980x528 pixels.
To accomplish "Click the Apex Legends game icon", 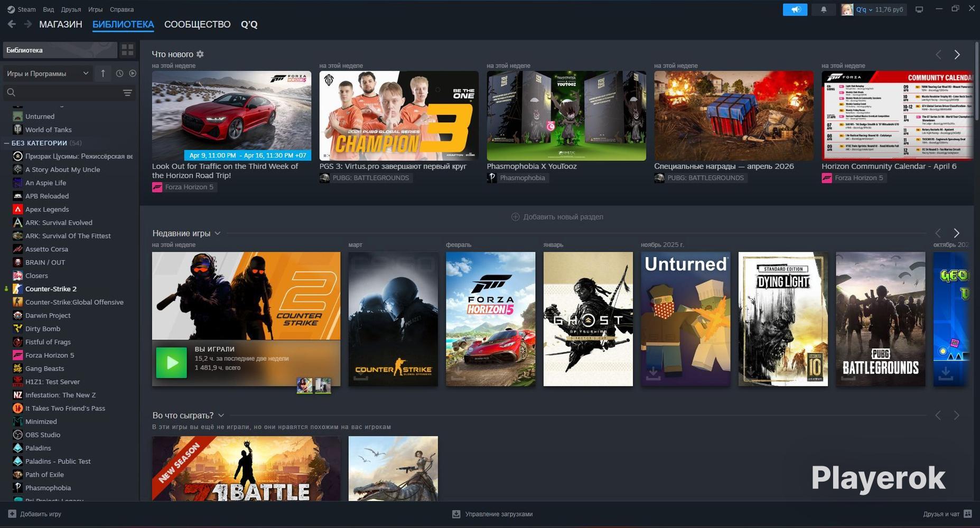I will click(17, 209).
